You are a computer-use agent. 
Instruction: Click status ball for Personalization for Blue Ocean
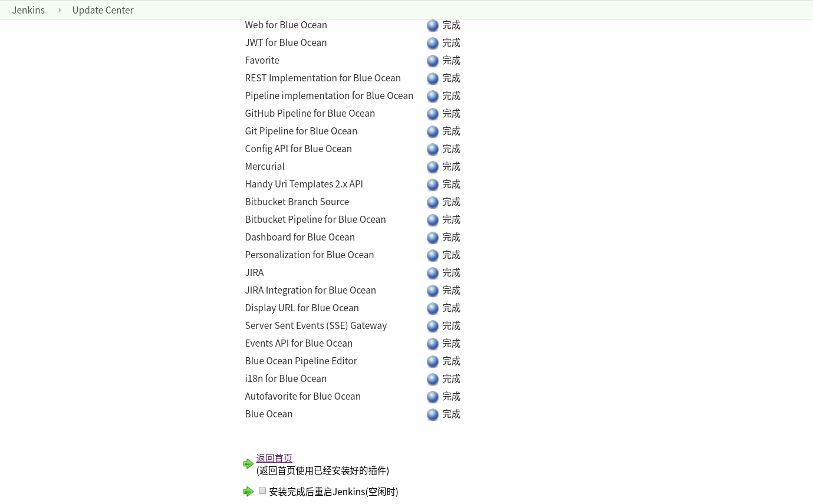(433, 255)
